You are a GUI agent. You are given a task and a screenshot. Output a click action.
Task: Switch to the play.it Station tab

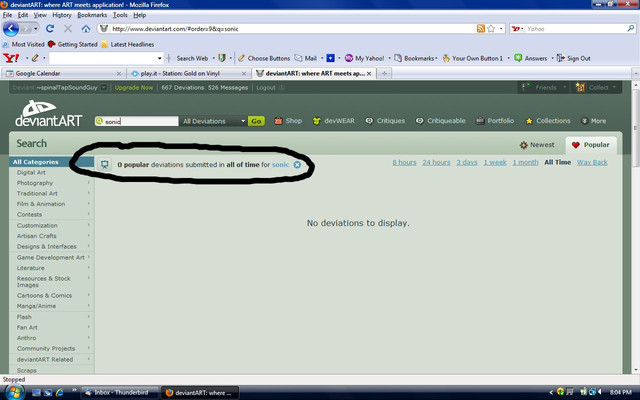pos(188,73)
